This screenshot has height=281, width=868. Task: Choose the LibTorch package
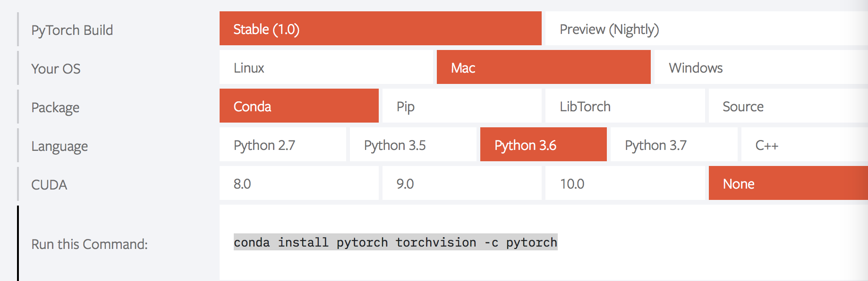625,106
